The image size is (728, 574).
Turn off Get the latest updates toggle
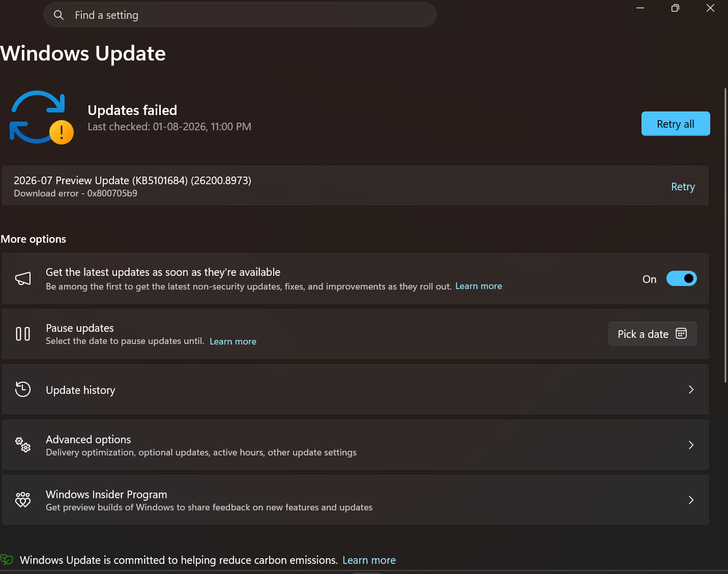click(682, 278)
